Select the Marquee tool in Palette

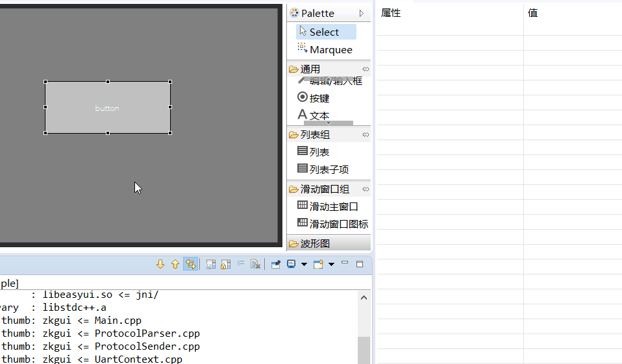(325, 49)
